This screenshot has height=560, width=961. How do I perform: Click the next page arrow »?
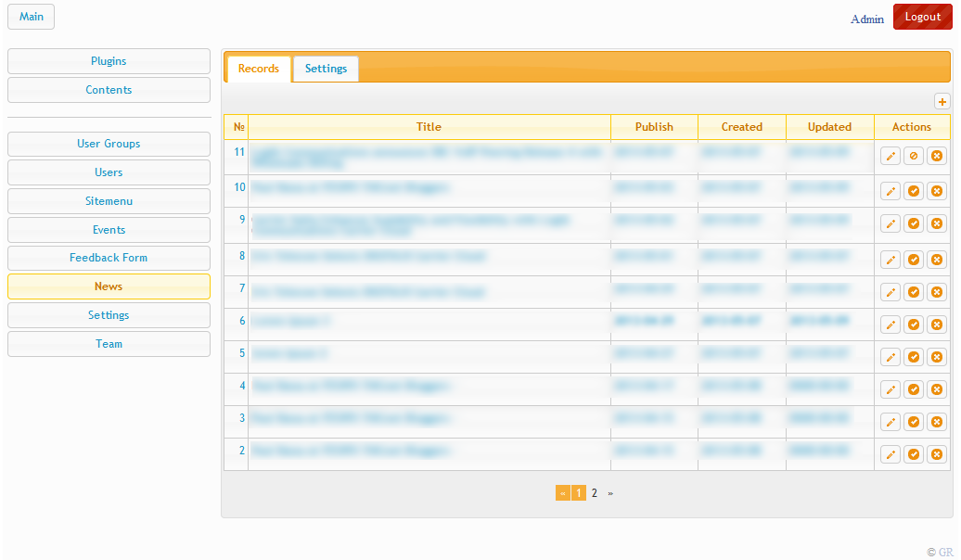610,493
